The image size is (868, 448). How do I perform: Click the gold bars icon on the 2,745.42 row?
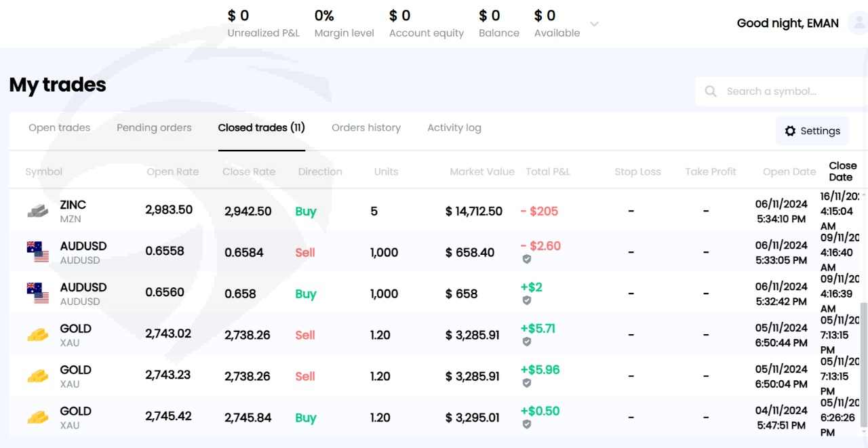38,418
